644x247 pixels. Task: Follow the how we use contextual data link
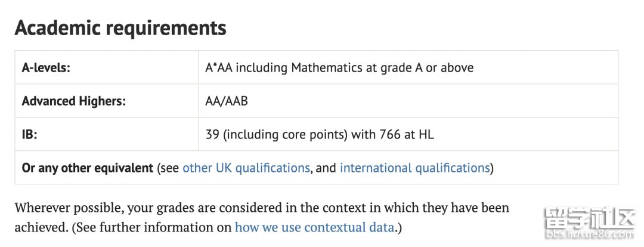coord(314,227)
